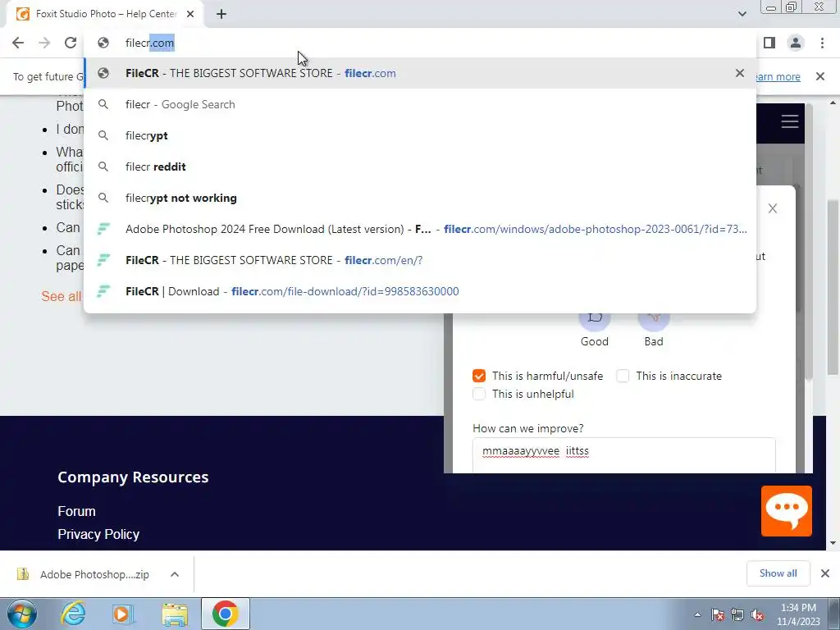
Task: Click the 'See all' link
Action: click(x=61, y=296)
